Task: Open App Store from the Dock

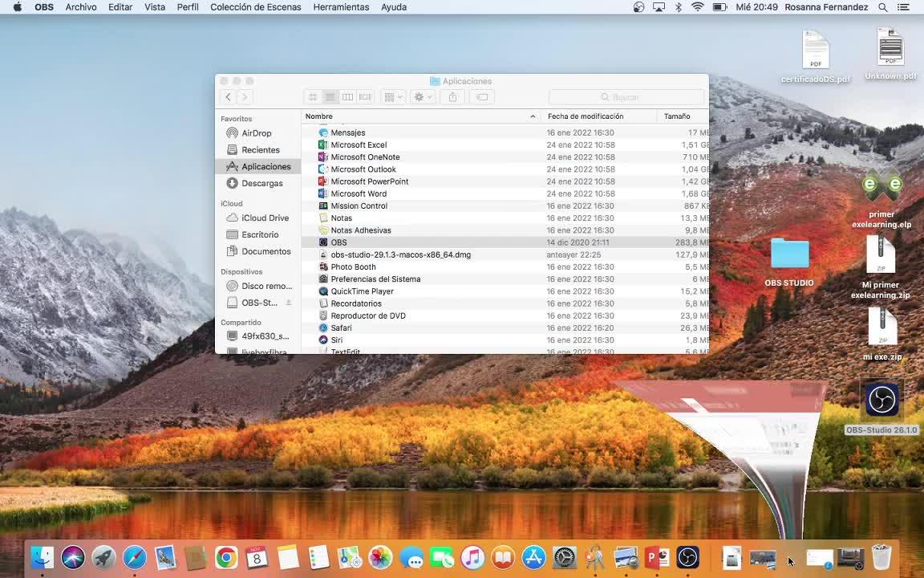Action: coord(534,557)
